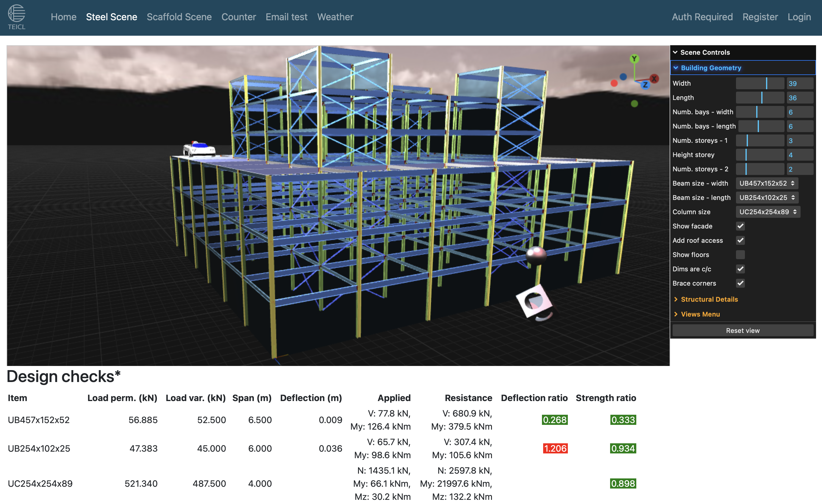Click the unlabeled dark green negative-Y gizmo dot
The width and height of the screenshot is (822, 504).
(634, 104)
